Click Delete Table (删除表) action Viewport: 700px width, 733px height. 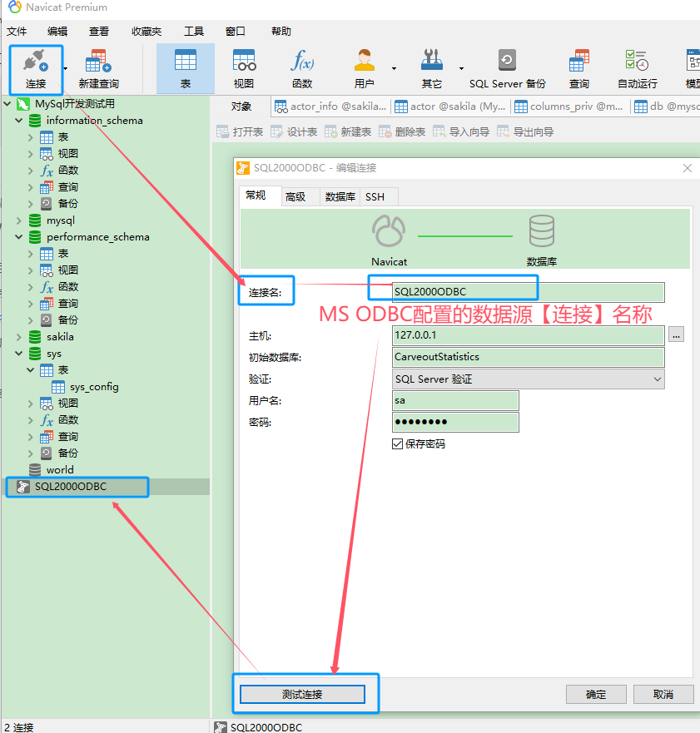pyautogui.click(x=402, y=131)
